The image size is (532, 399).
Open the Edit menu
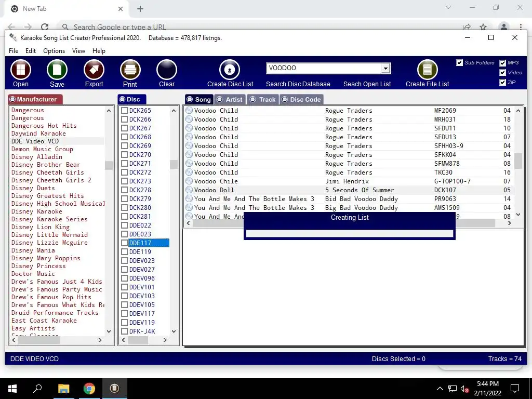31,51
